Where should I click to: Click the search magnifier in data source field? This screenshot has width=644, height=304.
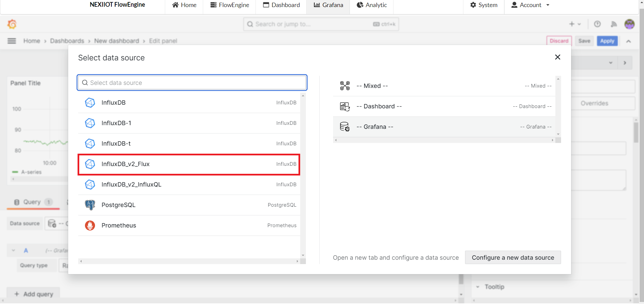coord(85,83)
